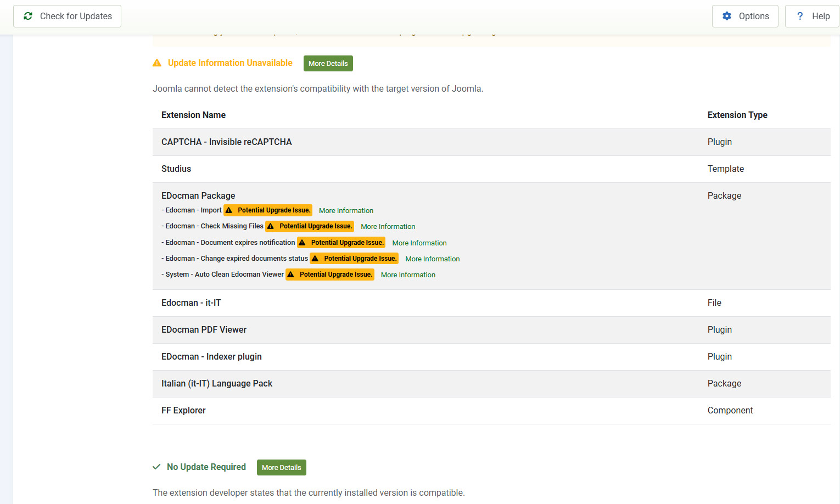Select the CAPTCHA - Invisible reCAPTCHA row
This screenshot has width=840, height=504.
point(226,142)
